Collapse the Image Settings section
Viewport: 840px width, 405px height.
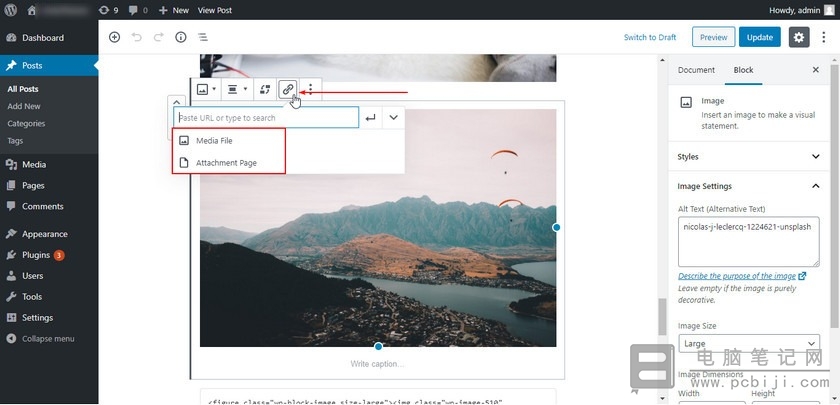(x=748, y=186)
